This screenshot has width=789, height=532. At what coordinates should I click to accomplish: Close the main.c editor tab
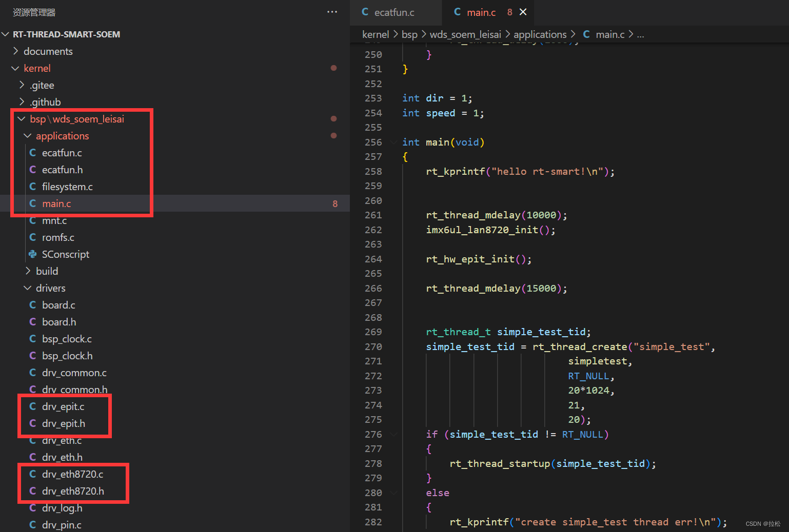point(523,12)
